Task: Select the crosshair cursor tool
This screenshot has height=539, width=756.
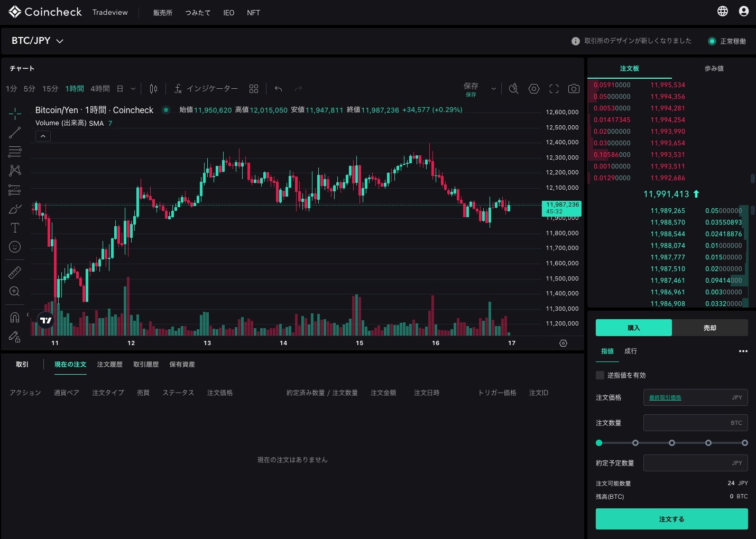Action: [14, 113]
